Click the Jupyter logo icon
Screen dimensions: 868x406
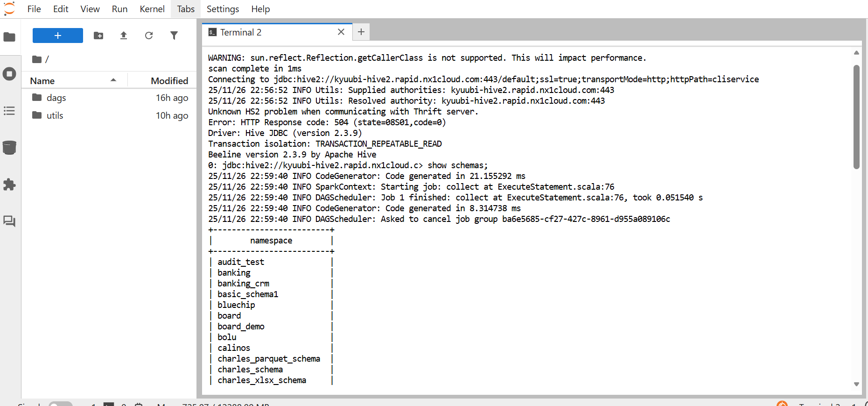pos(9,8)
